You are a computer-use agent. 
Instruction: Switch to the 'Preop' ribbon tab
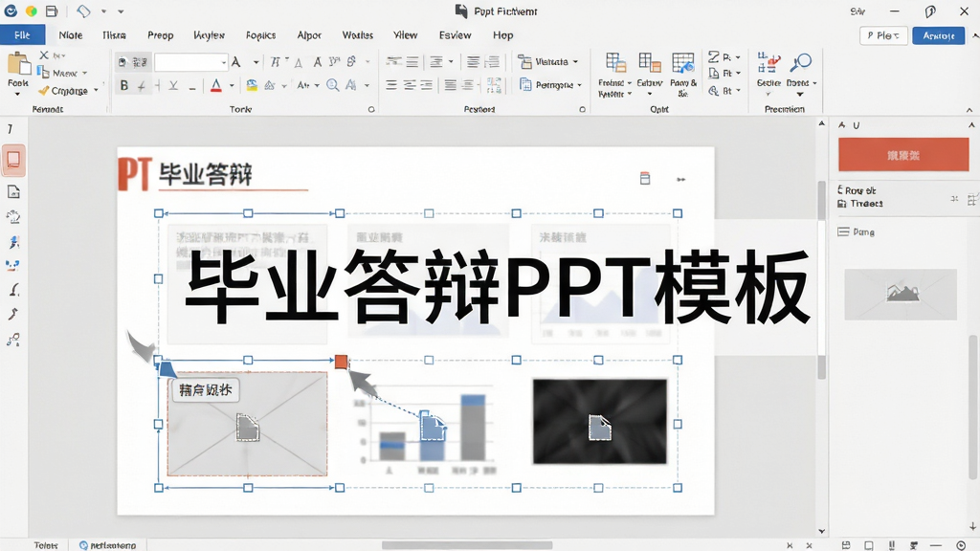(161, 35)
